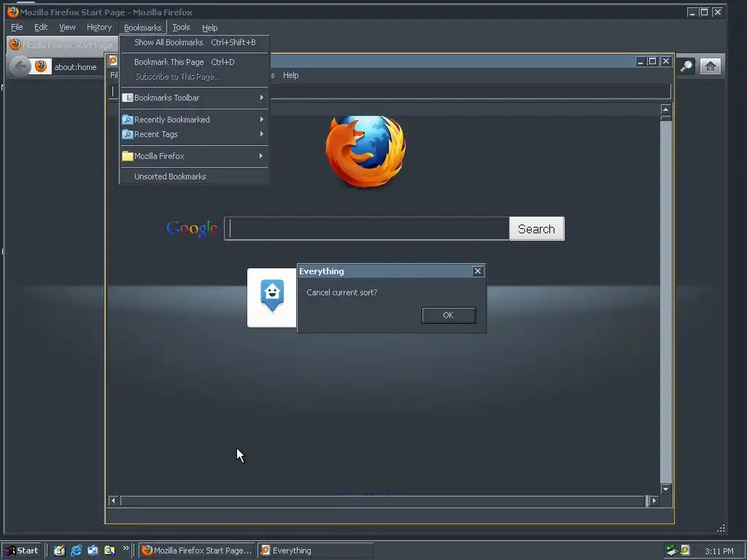The height and width of the screenshot is (560, 747).
Task: Click the Mozilla Firefox Start Page tab
Action: (63, 45)
